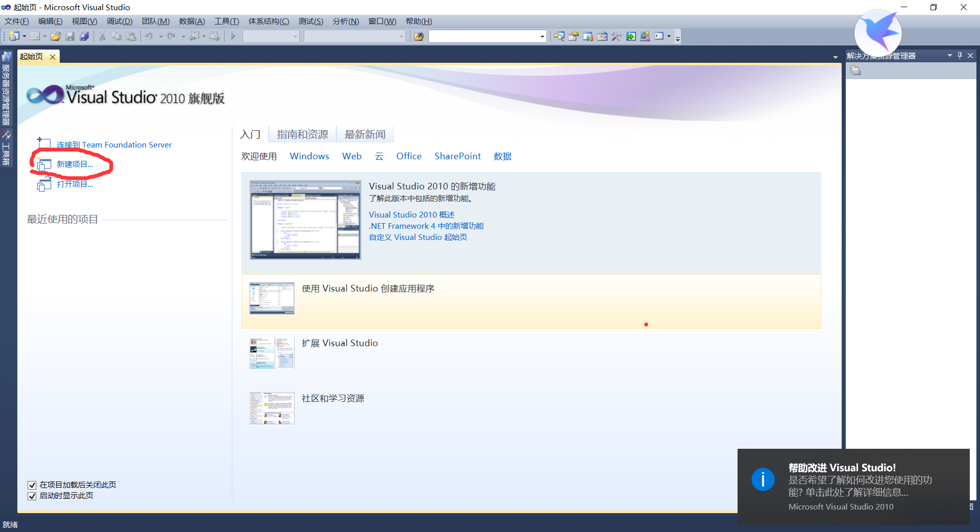Click the Copy toolbar icon
The image size is (980, 532).
[116, 36]
